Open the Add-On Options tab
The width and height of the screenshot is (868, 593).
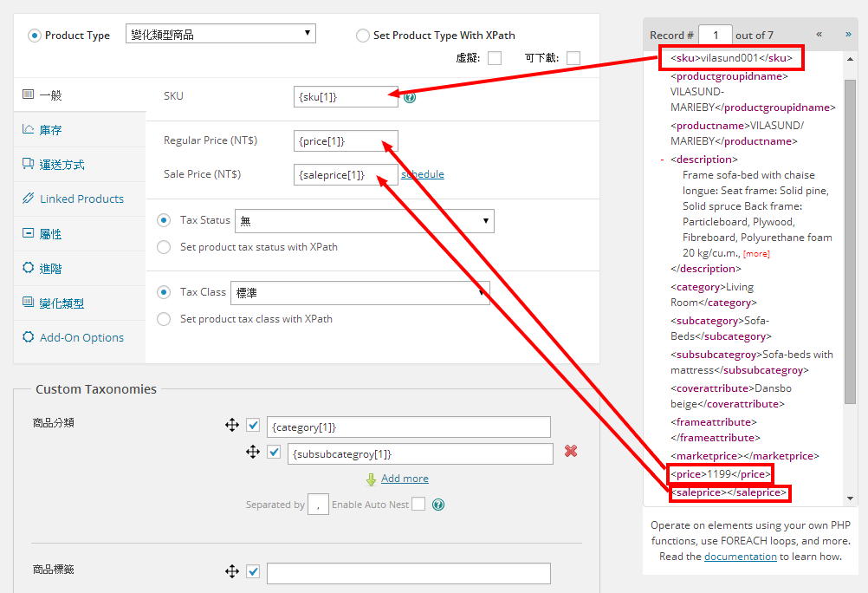(81, 337)
